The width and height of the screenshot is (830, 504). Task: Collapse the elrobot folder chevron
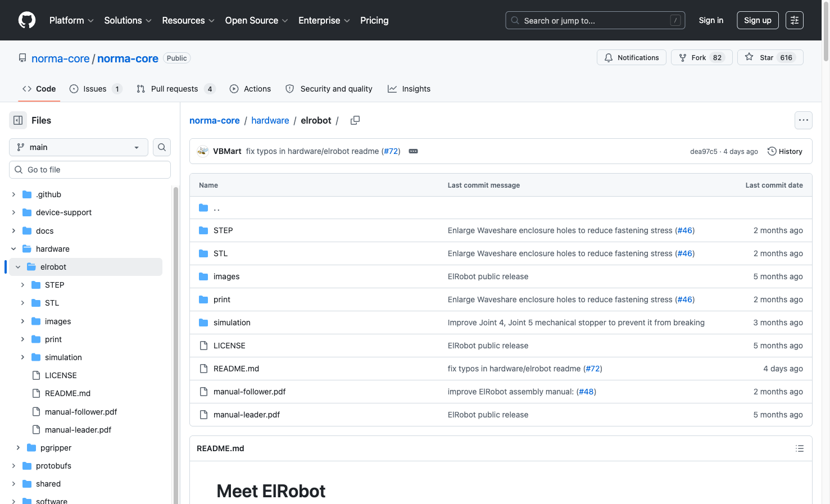point(18,267)
